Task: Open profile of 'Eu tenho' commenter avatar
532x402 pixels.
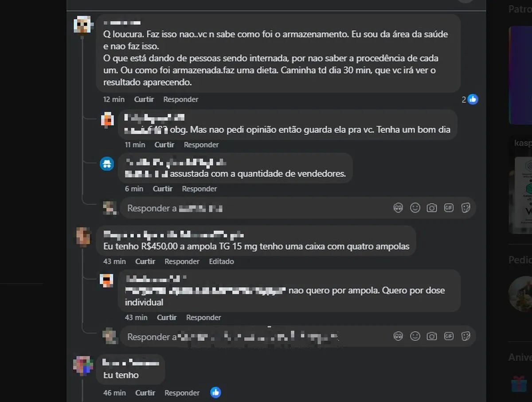Action: (83, 366)
